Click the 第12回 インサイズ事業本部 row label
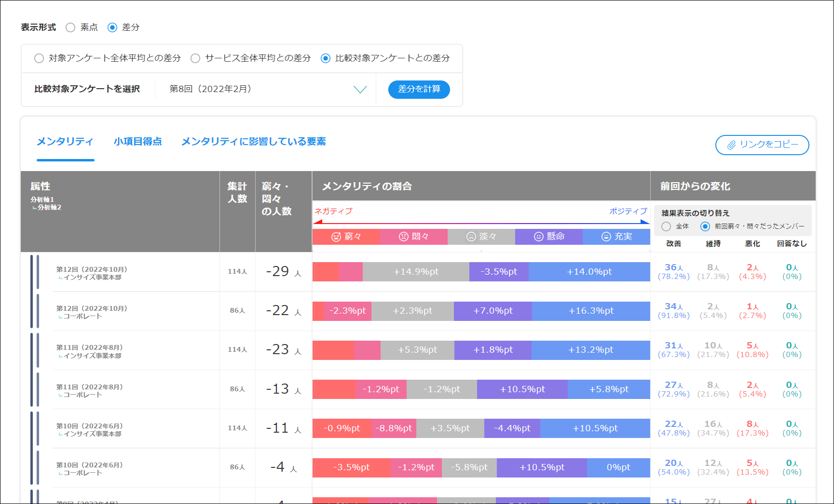This screenshot has width=834, height=504. (x=92, y=273)
